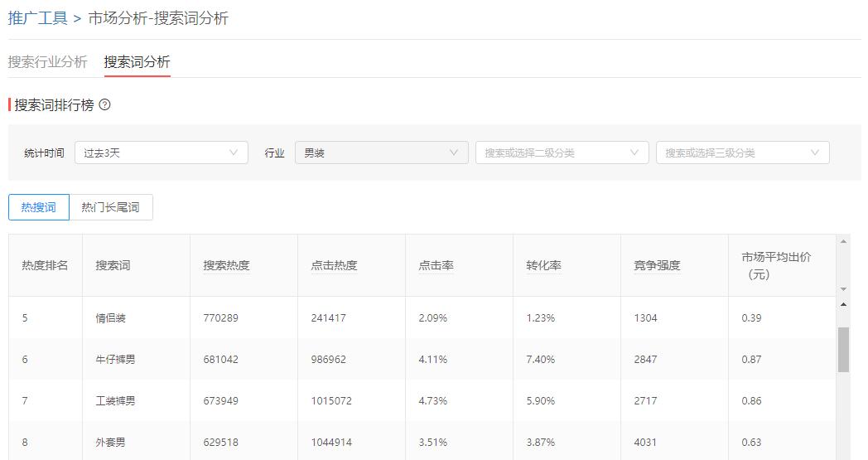The image size is (868, 460).
Task: Open the 搜索或选择二级分类 dropdown
Action: click(x=561, y=153)
